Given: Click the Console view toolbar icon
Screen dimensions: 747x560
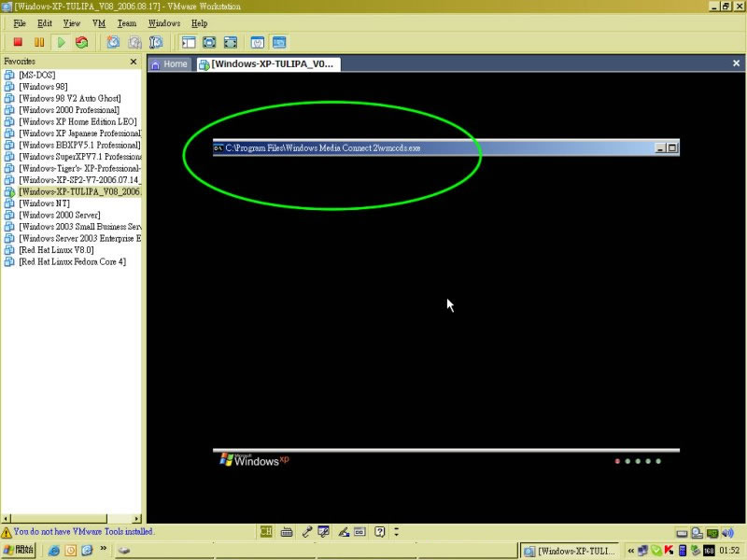Looking at the screenshot, I should [279, 42].
